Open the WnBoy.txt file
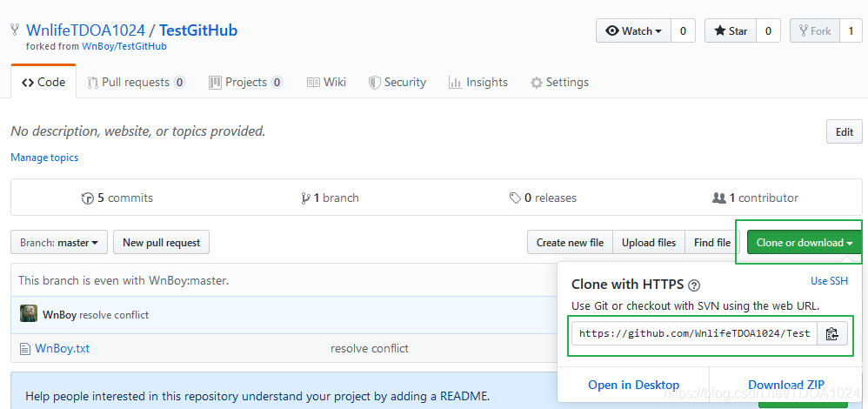This screenshot has width=868, height=409. pos(62,349)
